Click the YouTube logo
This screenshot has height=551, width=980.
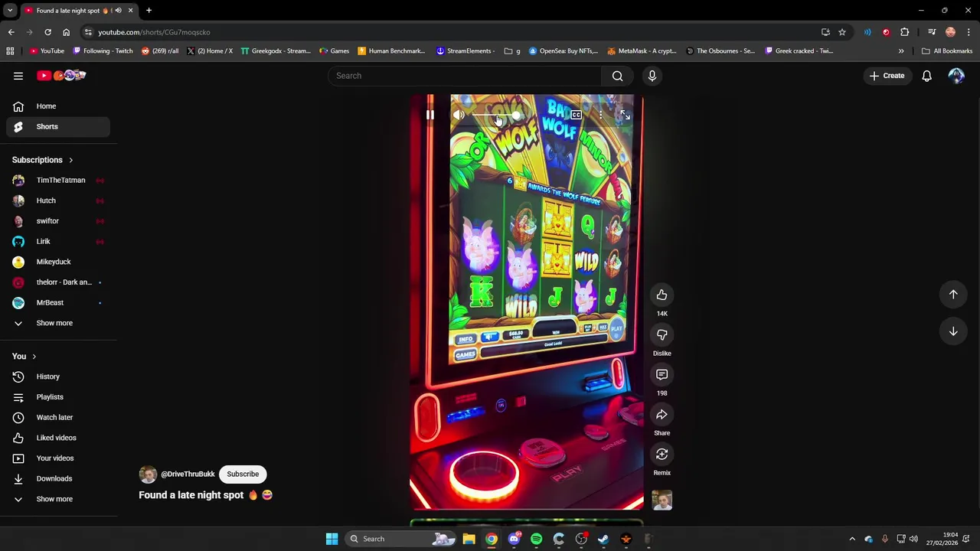click(61, 76)
